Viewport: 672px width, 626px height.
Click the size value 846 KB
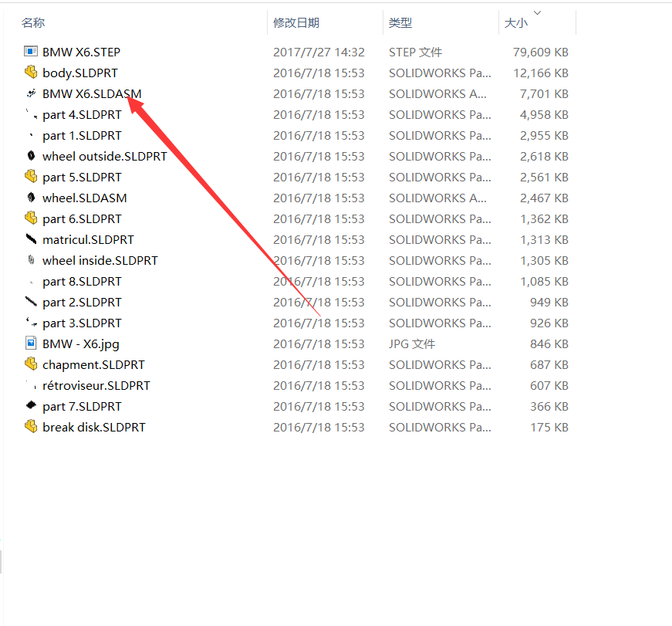click(549, 344)
